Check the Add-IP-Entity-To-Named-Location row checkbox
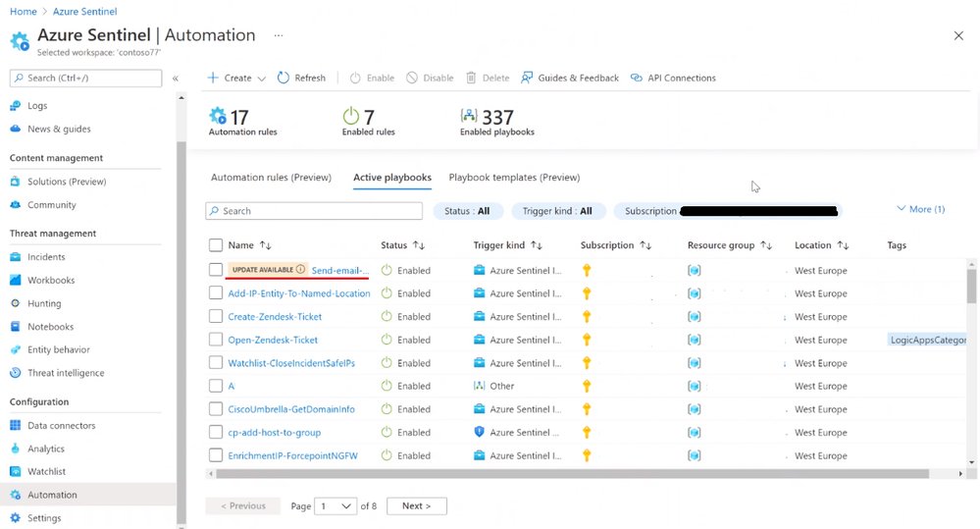980x529 pixels. coord(216,292)
